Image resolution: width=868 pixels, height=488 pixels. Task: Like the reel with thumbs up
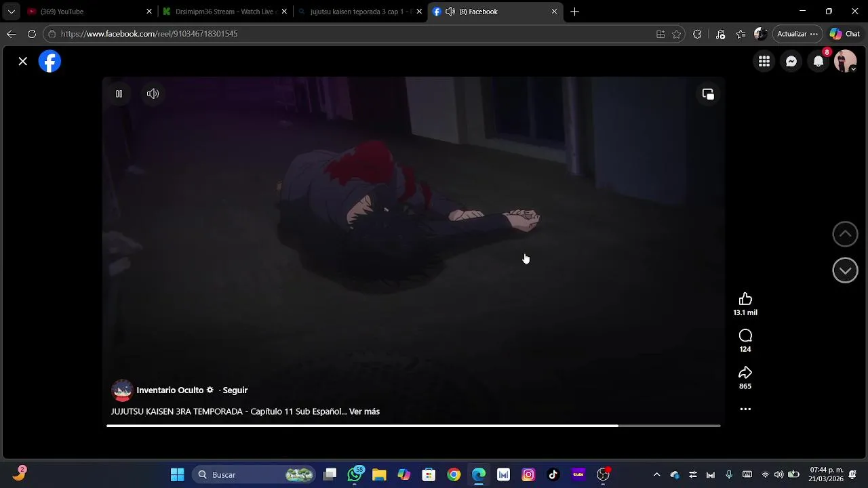click(745, 299)
